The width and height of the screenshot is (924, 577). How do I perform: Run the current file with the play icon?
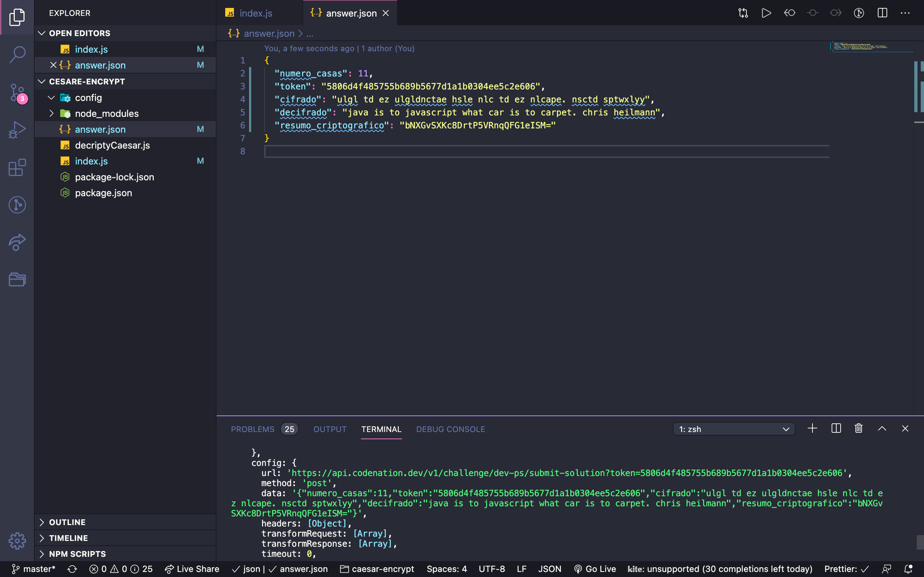(x=766, y=13)
